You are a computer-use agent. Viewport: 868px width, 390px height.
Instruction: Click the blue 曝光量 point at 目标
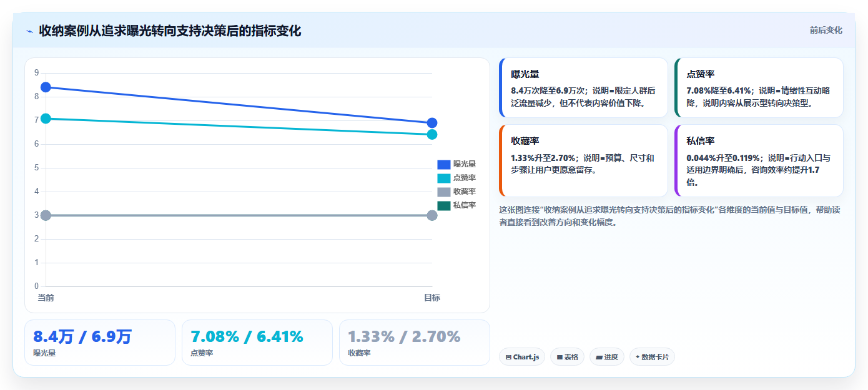(x=432, y=123)
